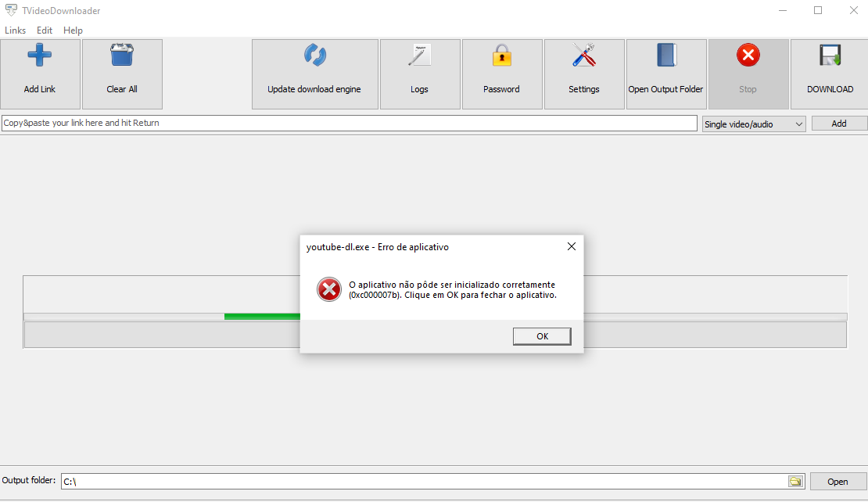Start the DOWNLOAD from the toolbar

(830, 74)
